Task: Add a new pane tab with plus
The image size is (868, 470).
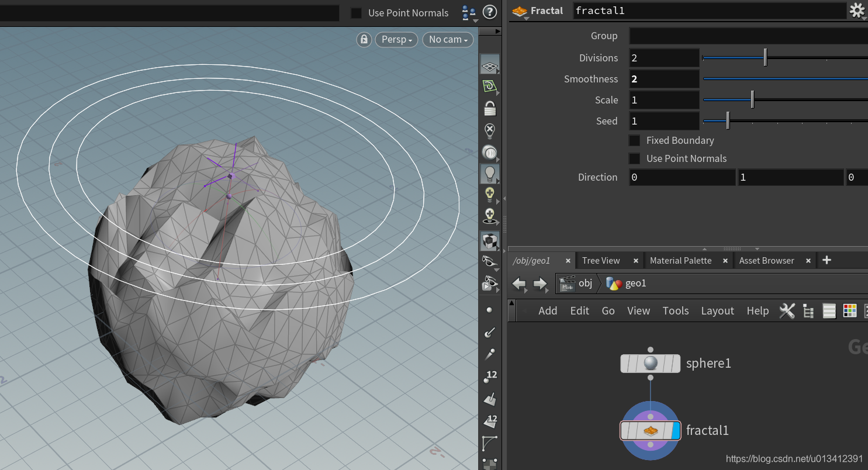Action: pos(826,260)
